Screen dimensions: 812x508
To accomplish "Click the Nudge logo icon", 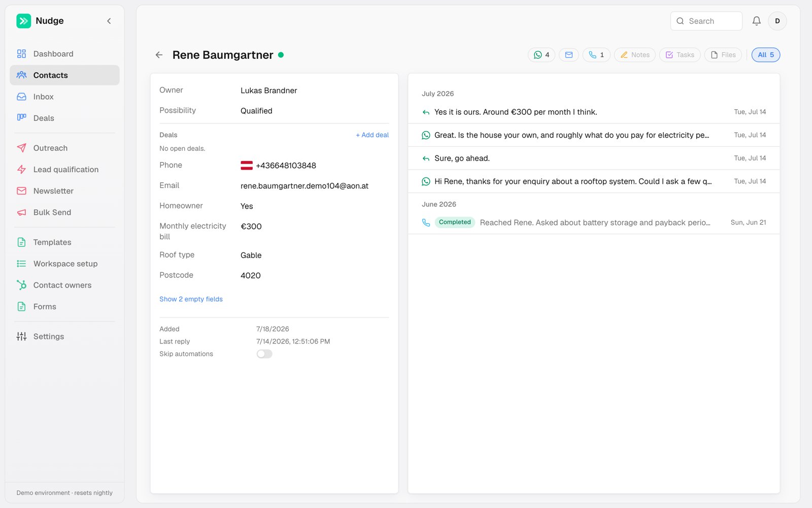I will pos(23,21).
